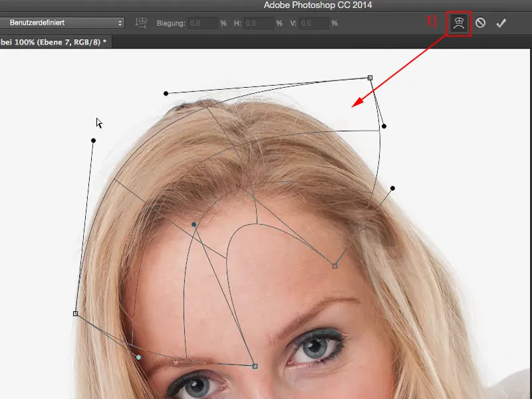Click the "Biegung:" label in options bar
The image size is (532, 399).
click(171, 23)
